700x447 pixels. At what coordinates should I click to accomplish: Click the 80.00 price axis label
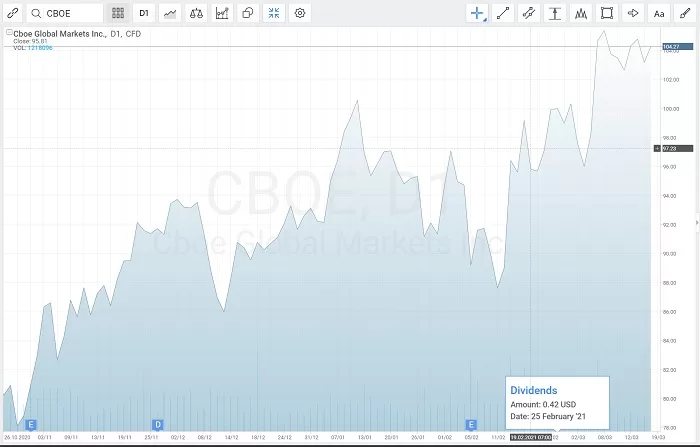pyautogui.click(x=670, y=399)
